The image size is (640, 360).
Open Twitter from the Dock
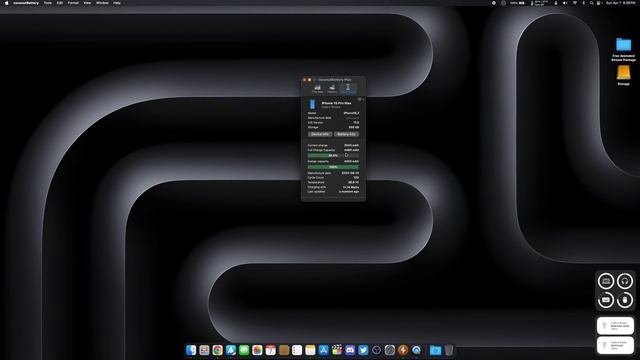363,350
